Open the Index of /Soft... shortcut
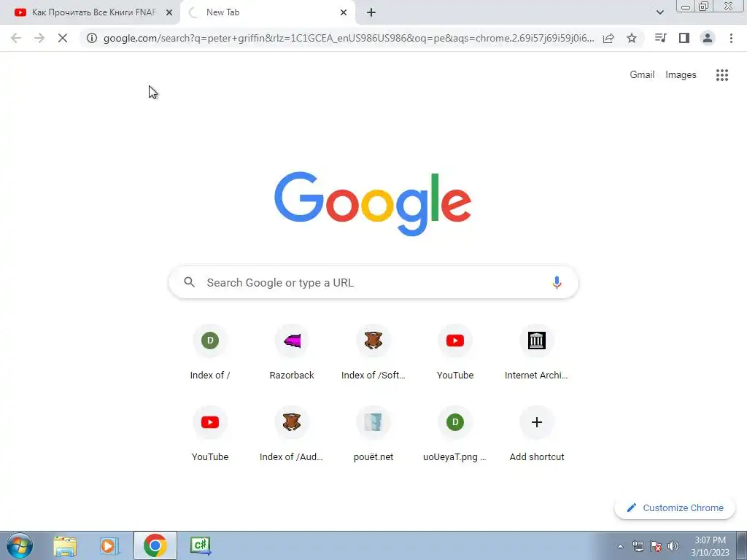 (373, 353)
